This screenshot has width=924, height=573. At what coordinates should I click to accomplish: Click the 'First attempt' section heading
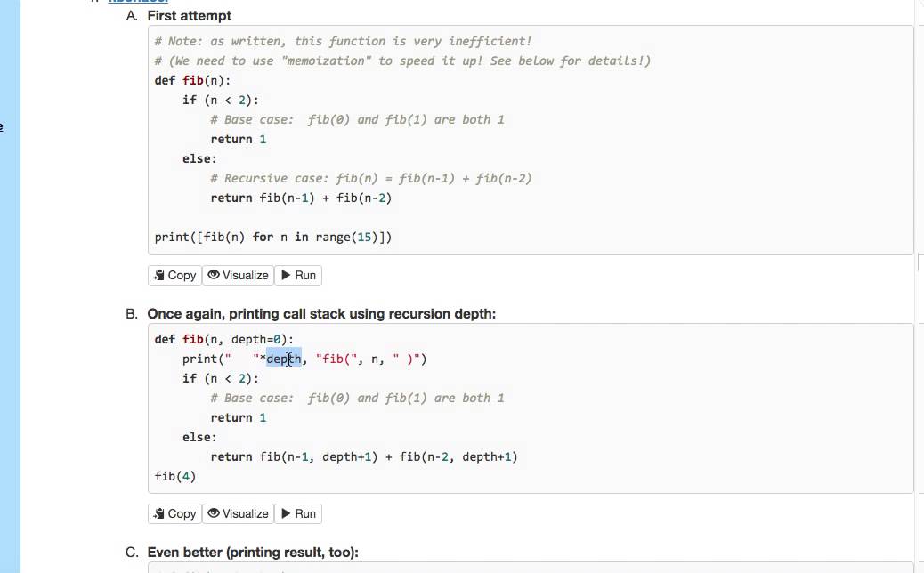[189, 16]
